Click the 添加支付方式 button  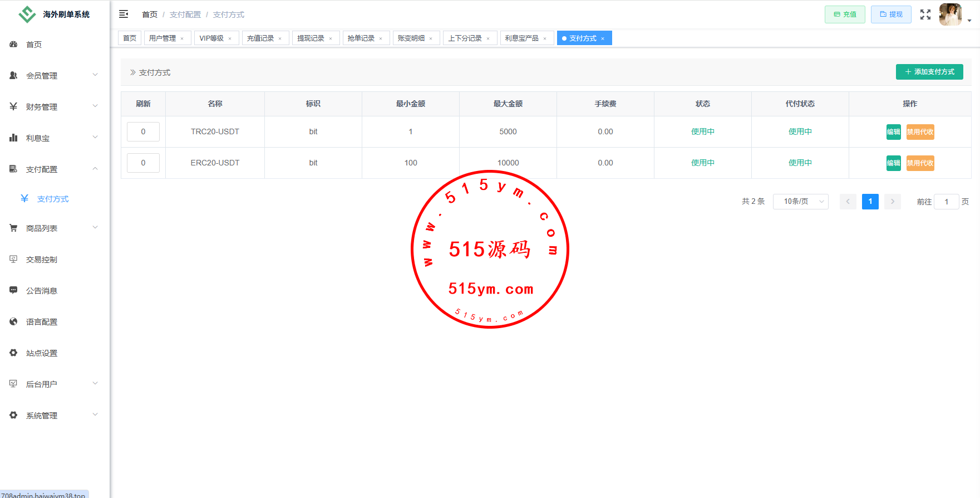929,72
